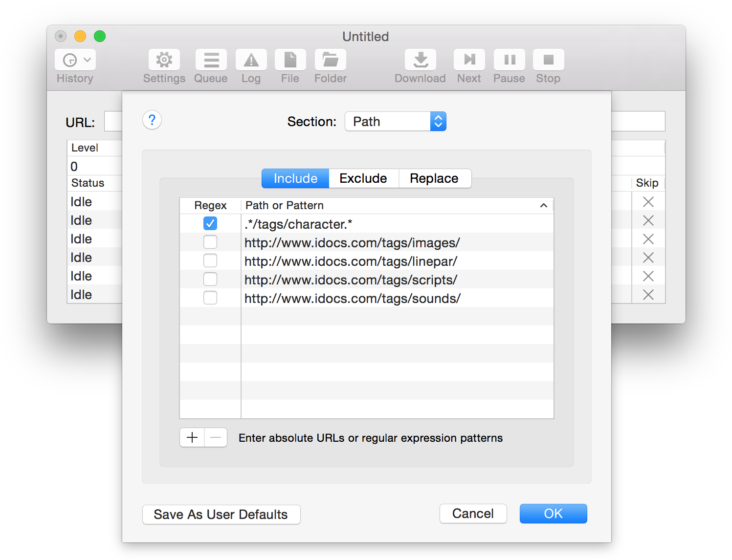Screen dimensions: 732x560
Task: Open the destination Folder
Action: click(x=330, y=59)
